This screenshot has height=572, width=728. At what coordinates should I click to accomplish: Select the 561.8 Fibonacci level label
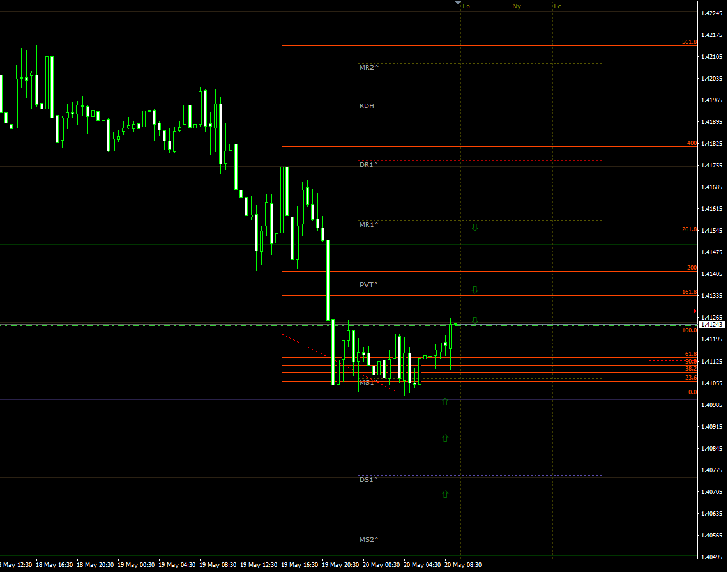click(689, 42)
